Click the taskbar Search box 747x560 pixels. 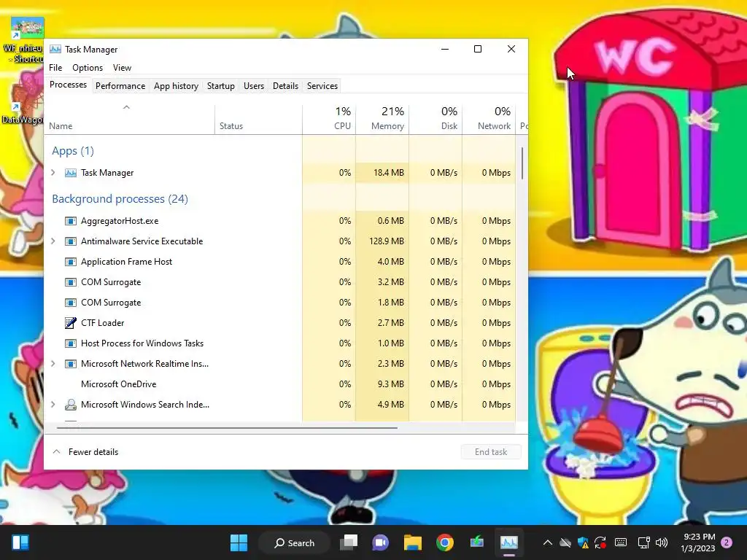pyautogui.click(x=294, y=542)
